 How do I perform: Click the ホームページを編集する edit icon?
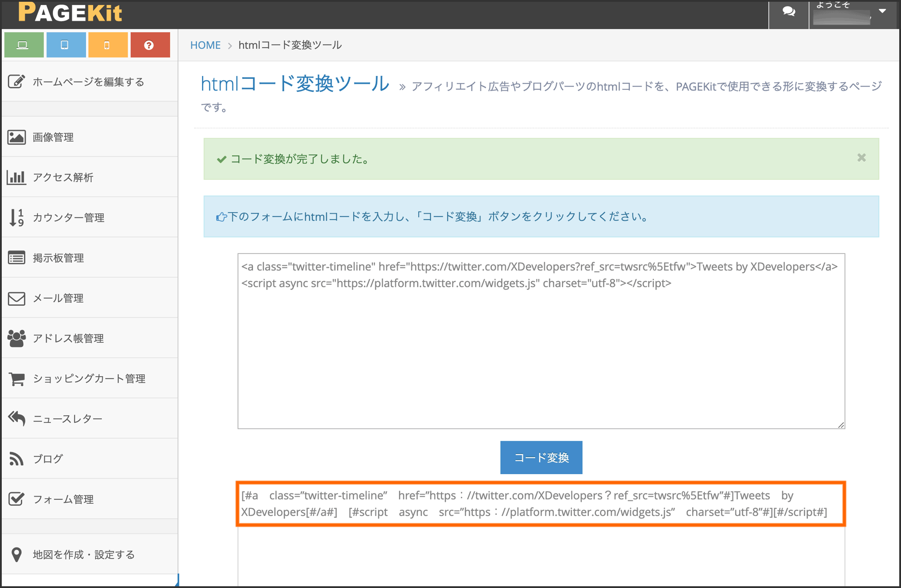click(17, 81)
